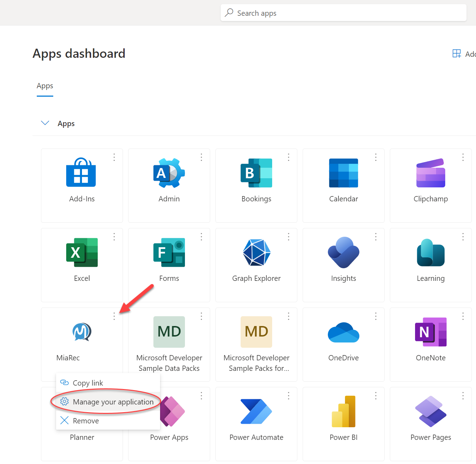476x464 pixels.
Task: Launch the Admin app icon
Action: click(169, 173)
